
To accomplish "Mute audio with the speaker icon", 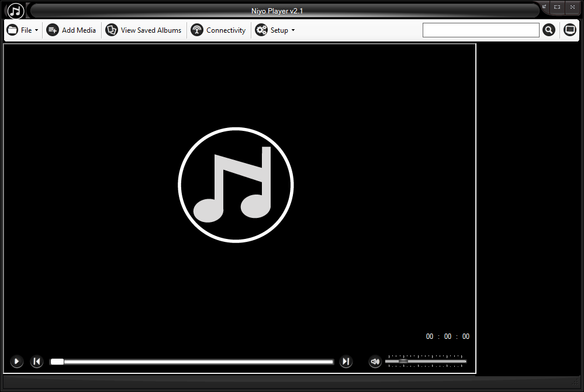I will [375, 361].
